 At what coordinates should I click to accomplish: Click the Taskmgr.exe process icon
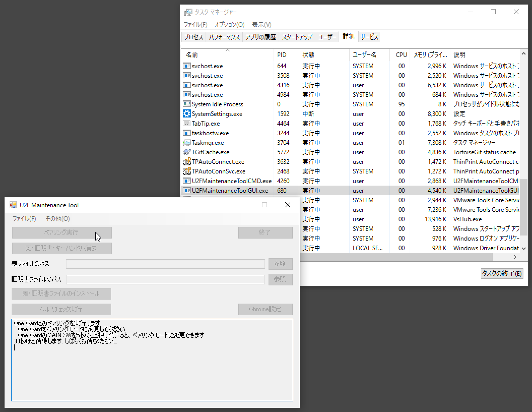(x=187, y=143)
